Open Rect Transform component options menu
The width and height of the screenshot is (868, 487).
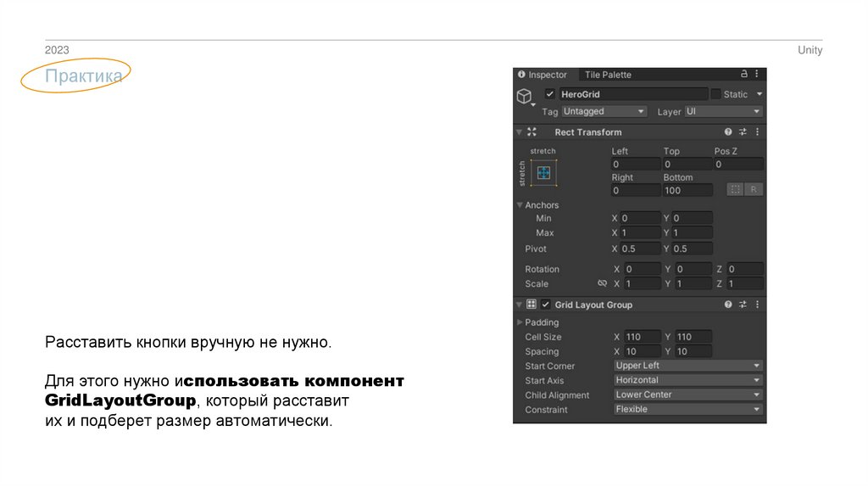757,132
